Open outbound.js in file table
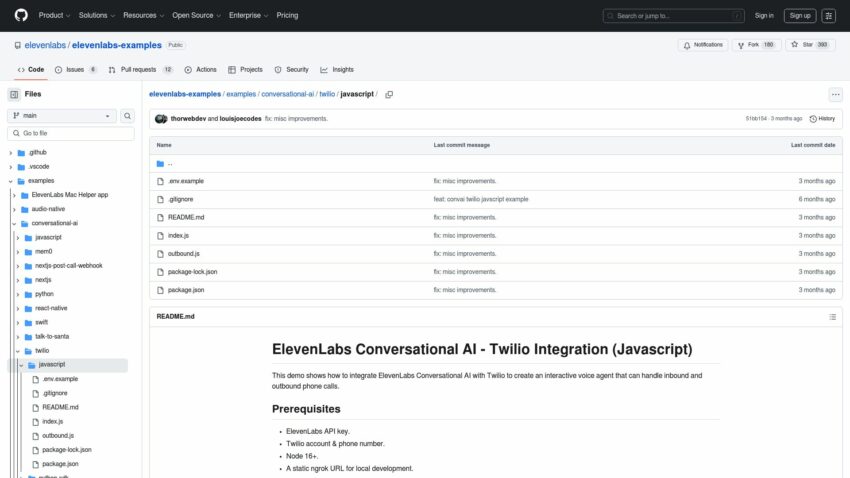850x478 pixels. point(184,254)
